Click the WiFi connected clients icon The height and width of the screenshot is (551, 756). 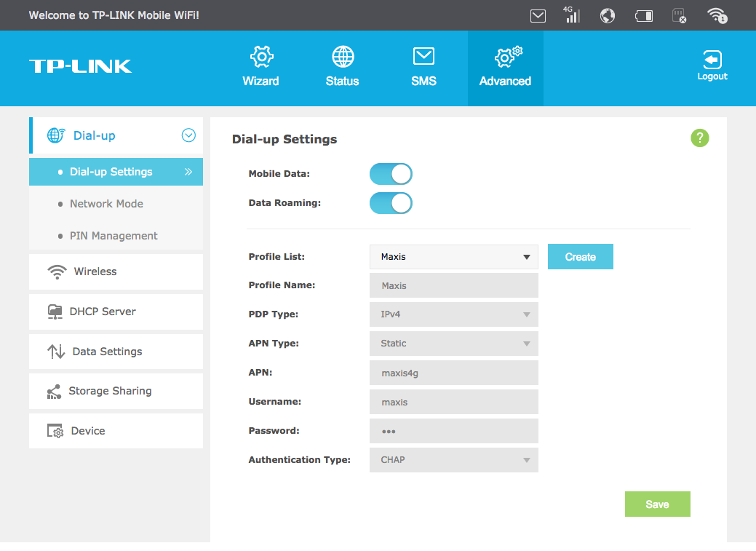pos(717,15)
